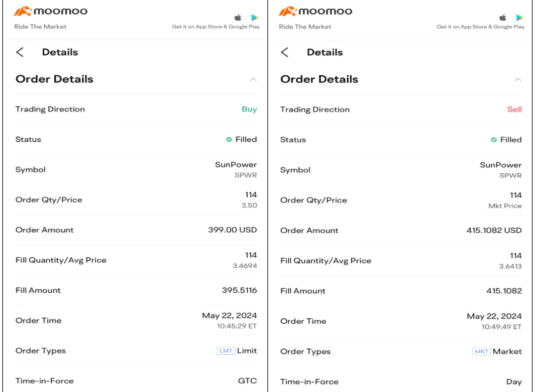Tap the Apple App Store icon, right panel
Viewport: 536px width, 392px height.
coord(503,17)
